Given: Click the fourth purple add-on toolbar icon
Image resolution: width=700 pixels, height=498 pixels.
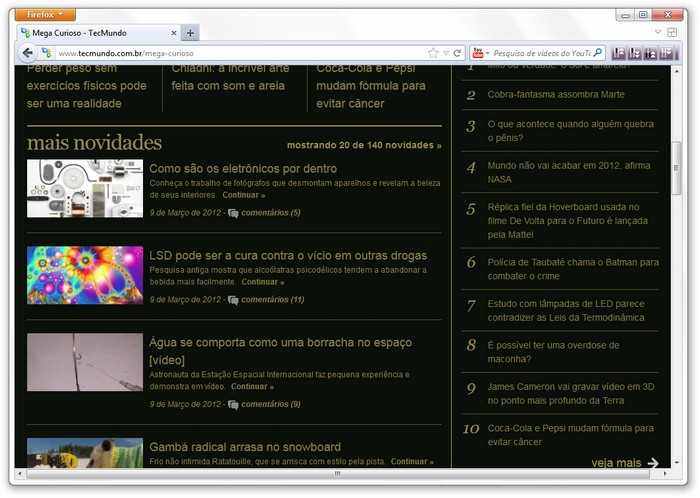Looking at the screenshot, I should (x=667, y=53).
